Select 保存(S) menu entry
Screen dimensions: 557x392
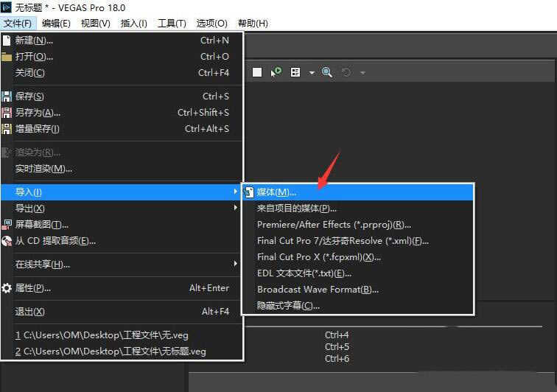[x=122, y=97]
